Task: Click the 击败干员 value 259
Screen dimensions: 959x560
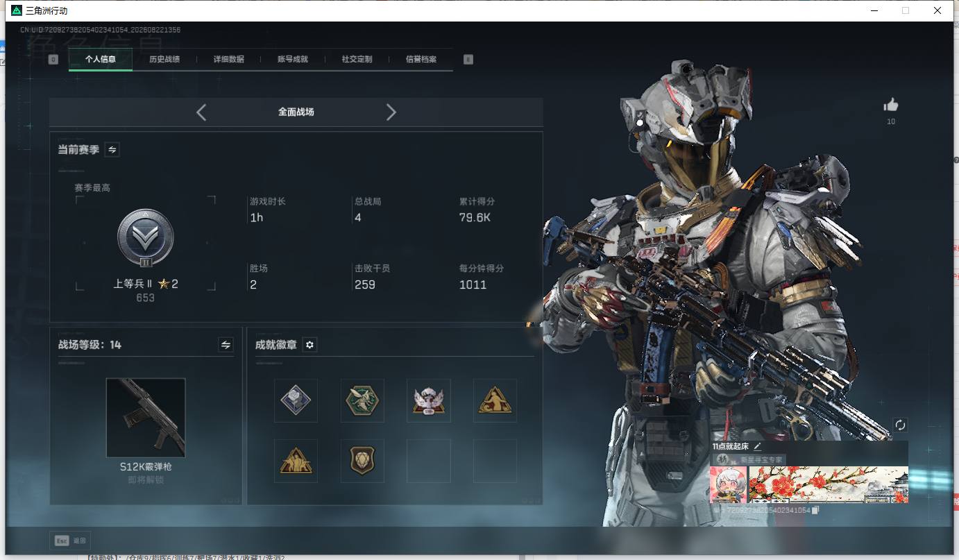Action: (x=365, y=285)
